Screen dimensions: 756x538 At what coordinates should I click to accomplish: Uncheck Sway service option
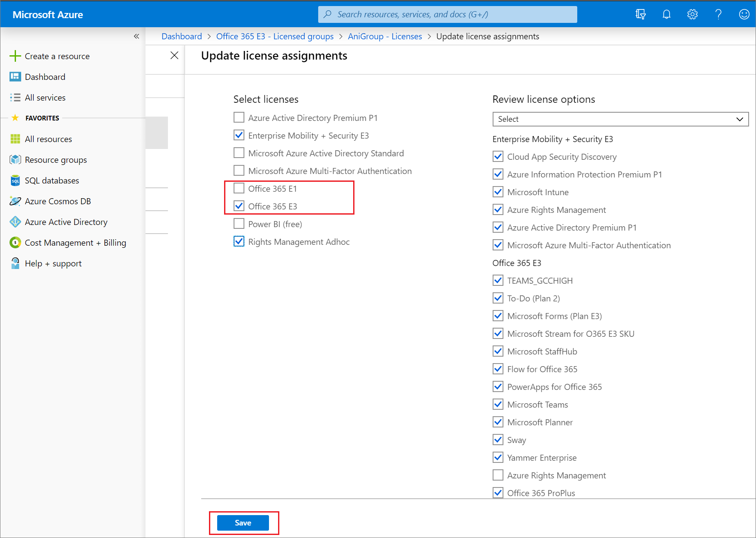pos(498,440)
